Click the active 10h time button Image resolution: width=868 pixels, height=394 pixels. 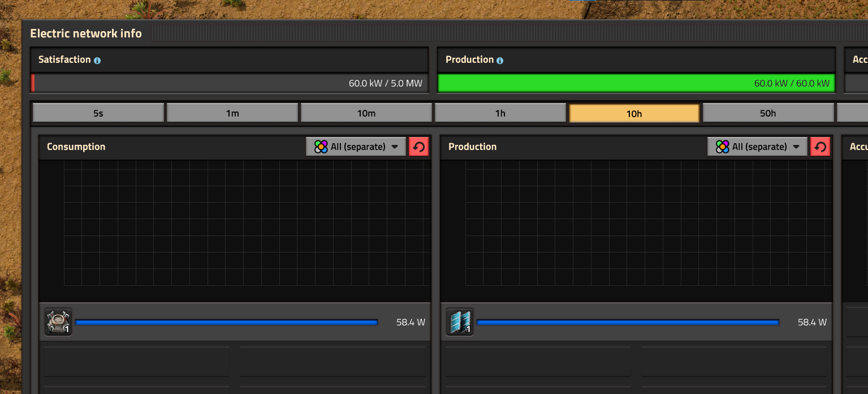click(x=634, y=113)
